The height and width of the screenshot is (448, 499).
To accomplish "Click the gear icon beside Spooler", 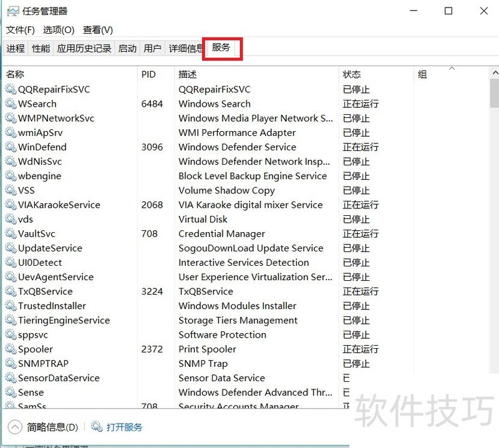I will (11, 349).
